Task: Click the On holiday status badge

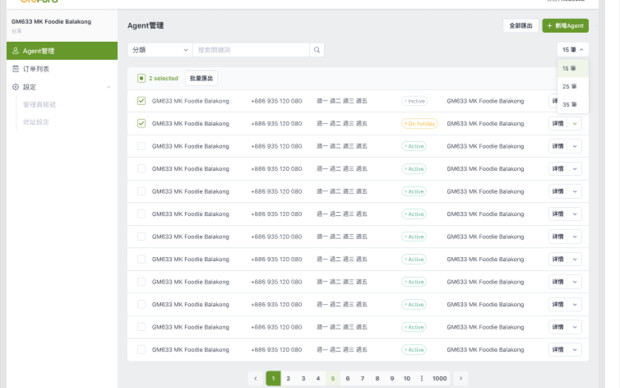Action: tap(420, 124)
